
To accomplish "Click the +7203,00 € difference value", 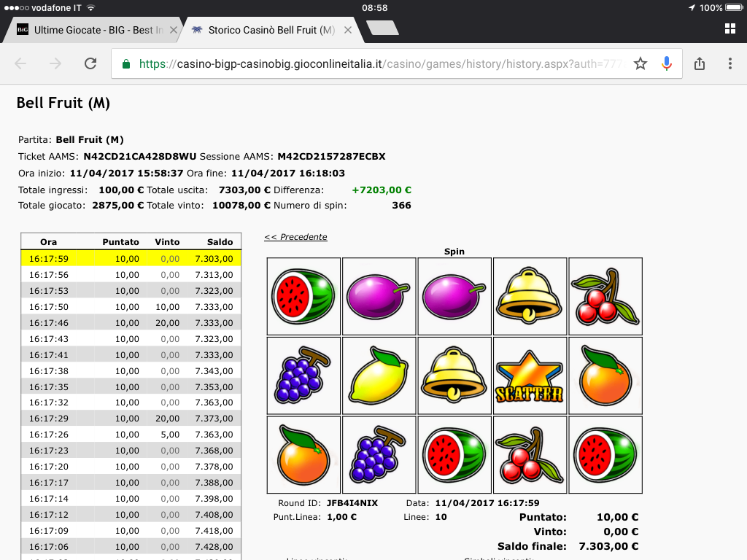I will click(382, 190).
